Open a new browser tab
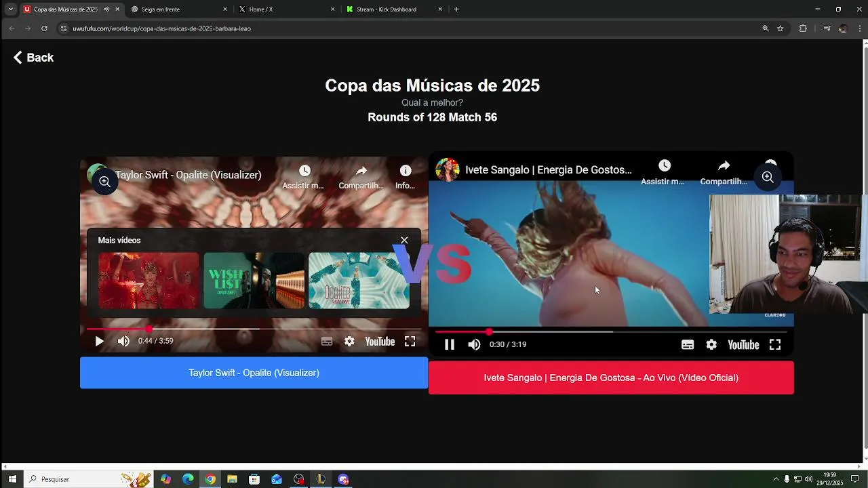Viewport: 868px width, 488px height. pyautogui.click(x=456, y=9)
